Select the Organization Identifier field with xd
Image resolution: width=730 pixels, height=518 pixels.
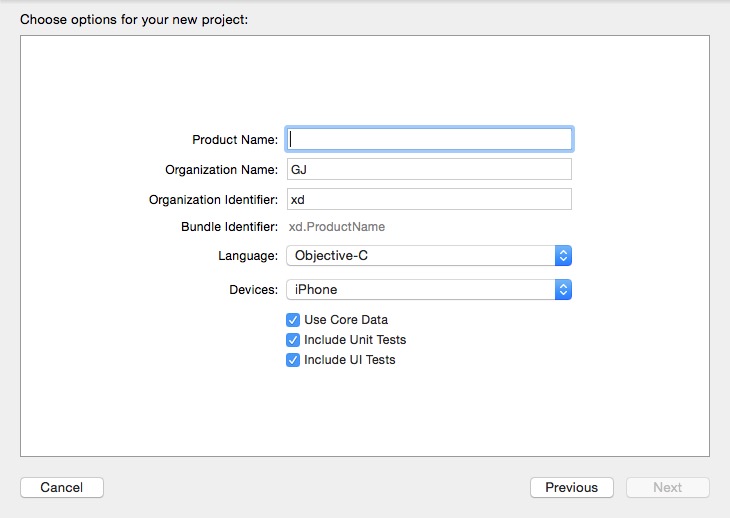coord(429,199)
